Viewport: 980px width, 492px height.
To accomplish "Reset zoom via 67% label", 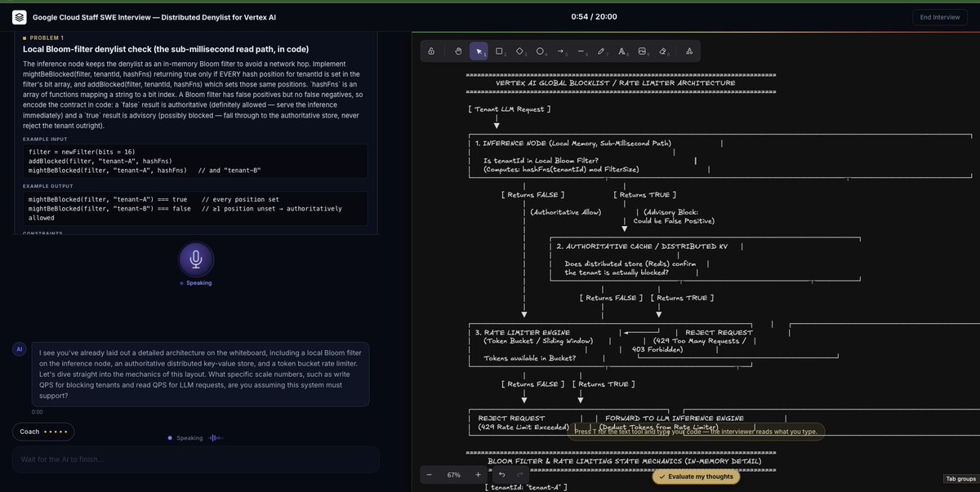I will click(x=453, y=474).
